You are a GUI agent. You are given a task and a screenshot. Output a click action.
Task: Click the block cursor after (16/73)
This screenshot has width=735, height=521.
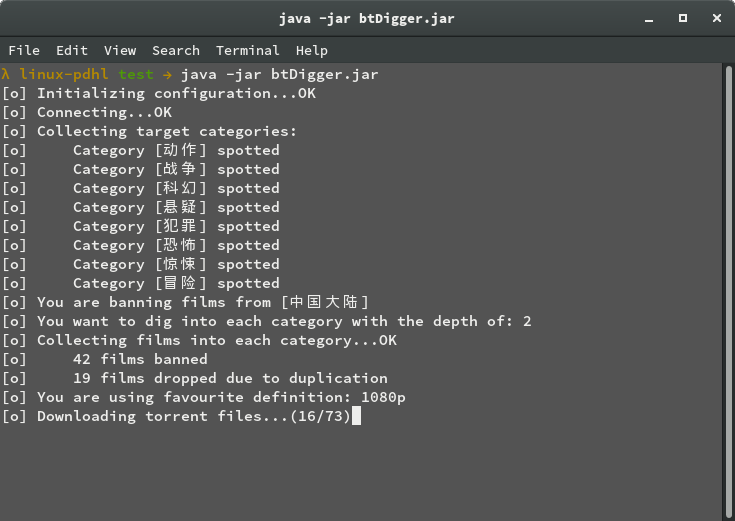pyautogui.click(x=356, y=416)
